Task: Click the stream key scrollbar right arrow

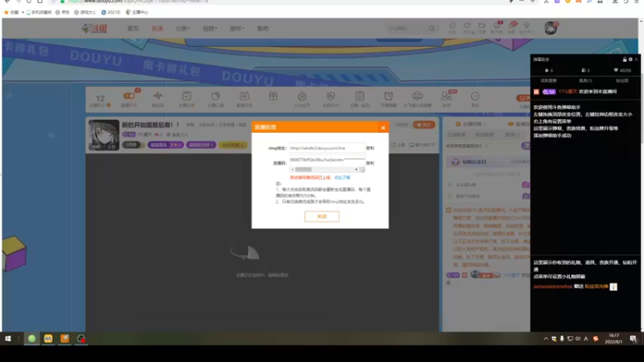Action: [x=356, y=170]
